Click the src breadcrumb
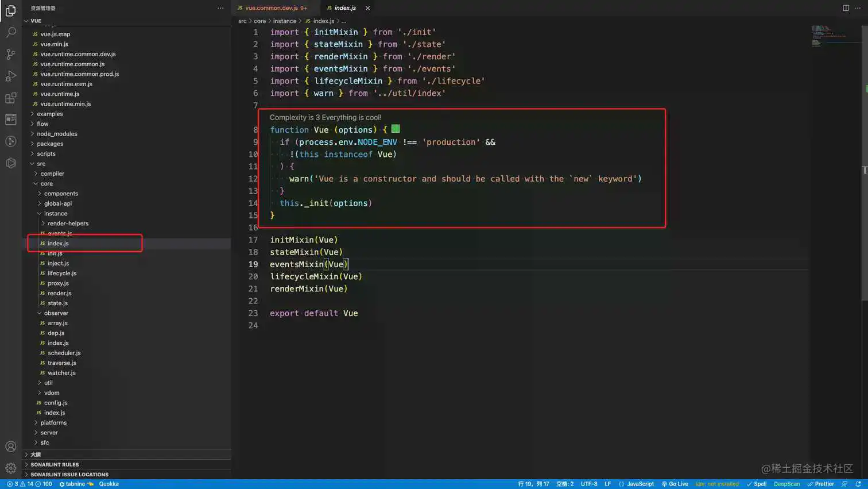Image resolution: width=868 pixels, height=489 pixels. tap(242, 21)
